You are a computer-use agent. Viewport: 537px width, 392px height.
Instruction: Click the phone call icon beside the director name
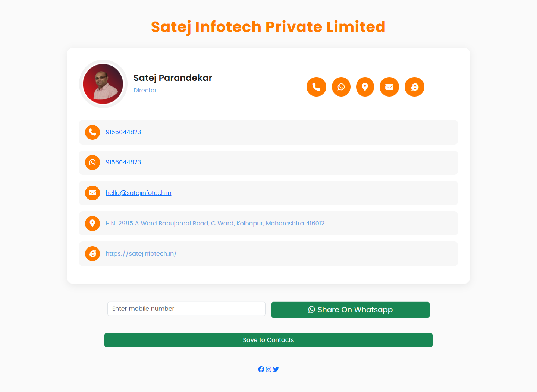pos(316,87)
